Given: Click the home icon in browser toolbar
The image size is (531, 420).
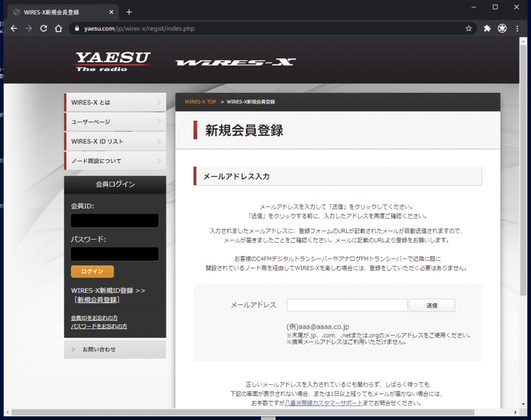Looking at the screenshot, I should click(58, 29).
